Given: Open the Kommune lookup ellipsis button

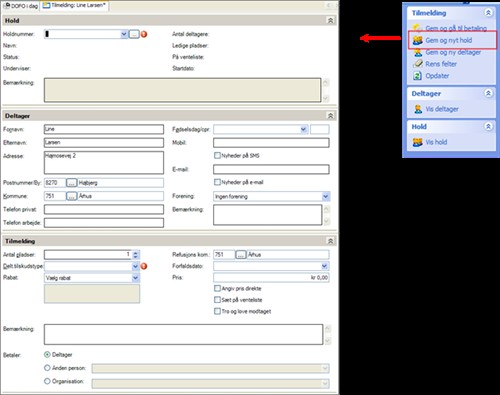Looking at the screenshot, I should 71,196.
